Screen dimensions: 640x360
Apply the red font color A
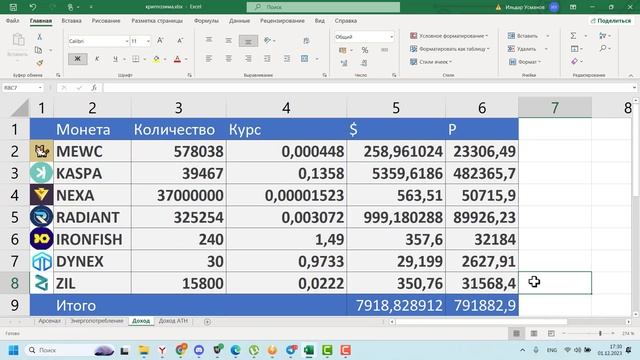click(177, 59)
